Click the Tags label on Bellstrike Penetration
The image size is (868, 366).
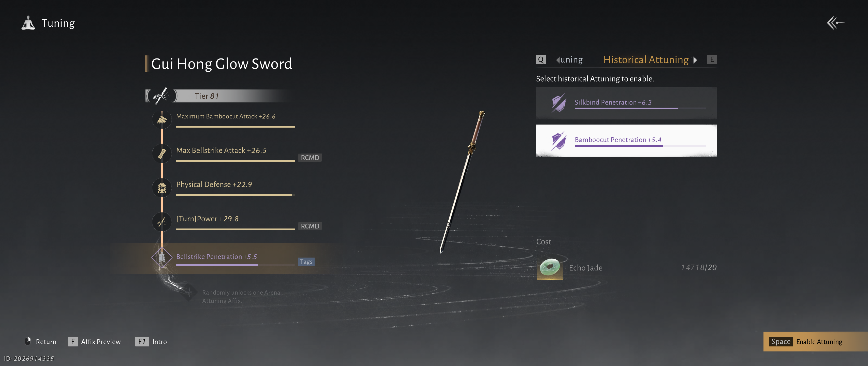306,262
